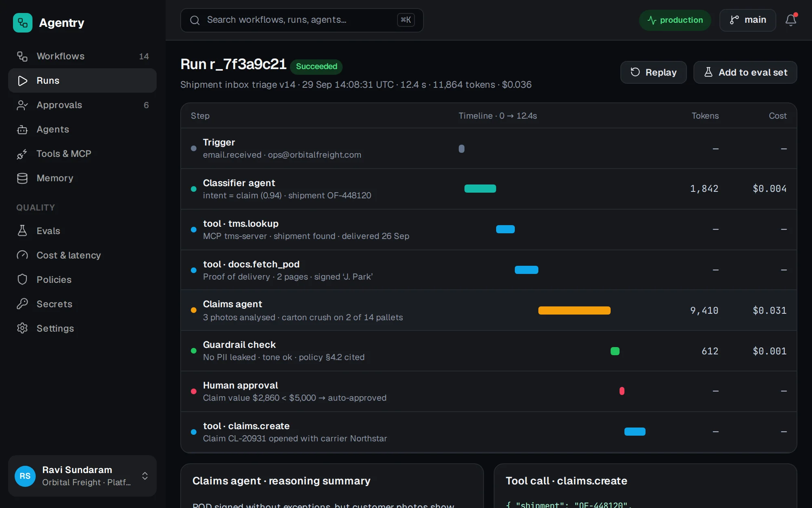This screenshot has width=812, height=508.
Task: Click the Evals flask icon
Action: 22,231
